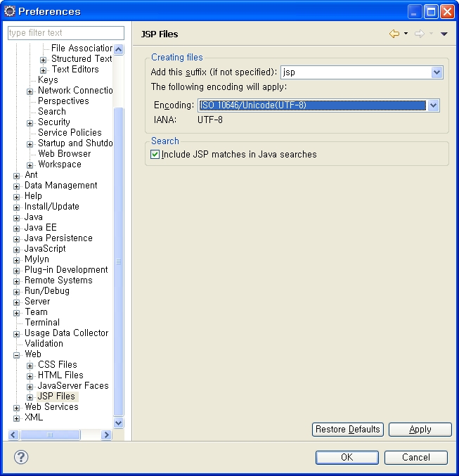Click the filter text input field

(x=65, y=33)
